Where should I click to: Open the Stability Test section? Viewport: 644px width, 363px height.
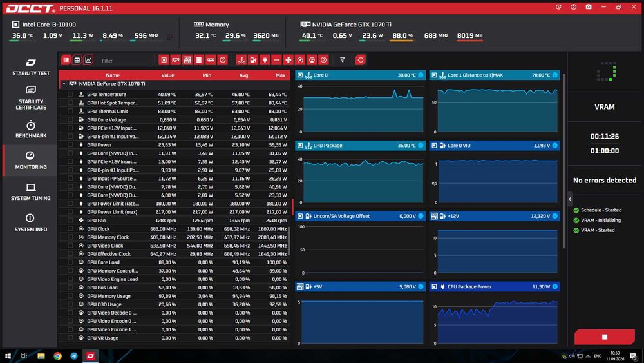[x=31, y=67]
